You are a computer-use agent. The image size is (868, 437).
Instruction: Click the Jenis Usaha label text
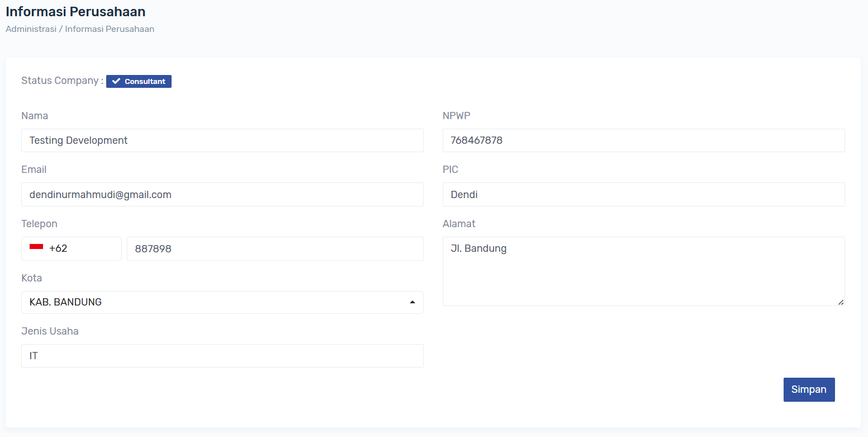(50, 331)
